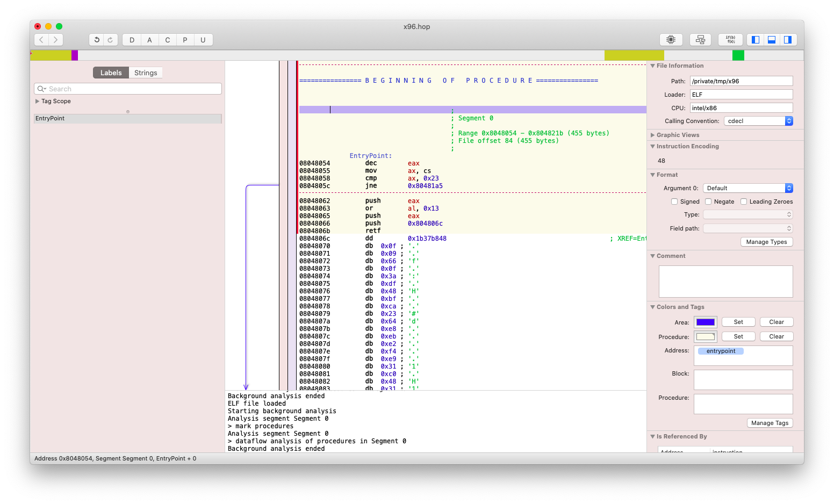834x504 pixels.
Task: Navigate back with the left chevron
Action: pyautogui.click(x=41, y=40)
